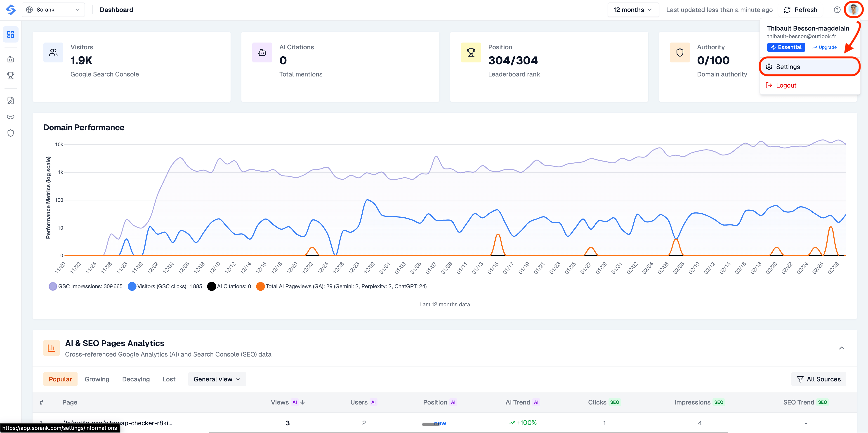Image resolution: width=868 pixels, height=433 pixels.
Task: Toggle Total AI Pageviews legend series
Action: coord(341,286)
